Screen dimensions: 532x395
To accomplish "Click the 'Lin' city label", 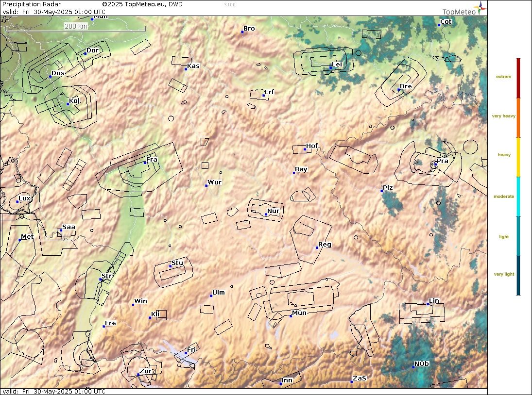I will click(434, 300).
